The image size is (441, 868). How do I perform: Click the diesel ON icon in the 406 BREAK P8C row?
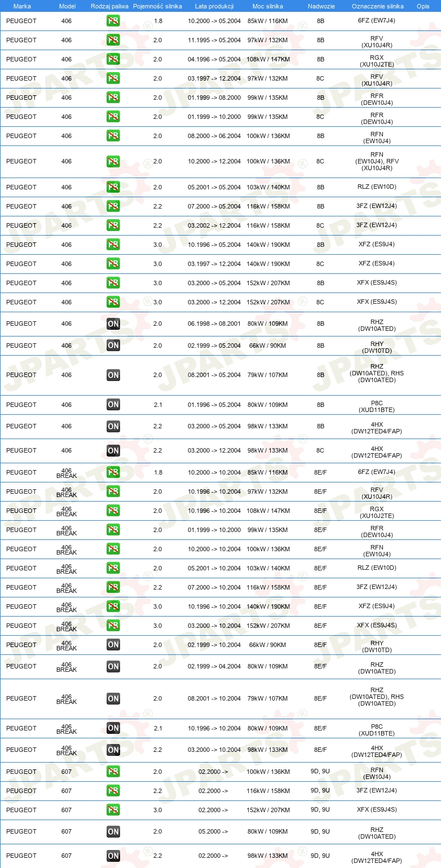tap(113, 728)
